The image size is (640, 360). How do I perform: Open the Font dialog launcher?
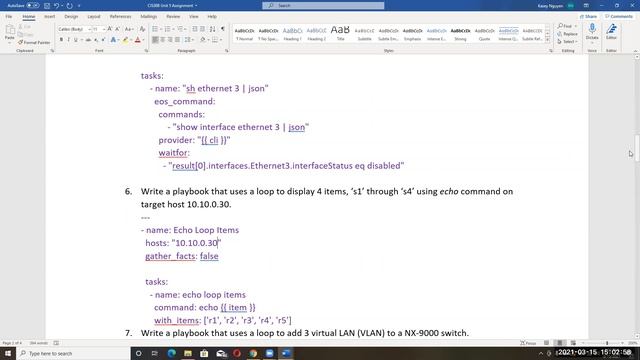coord(146,51)
